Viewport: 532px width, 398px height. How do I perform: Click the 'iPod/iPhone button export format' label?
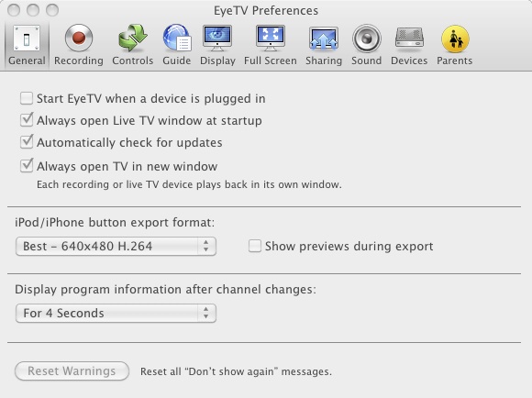tap(115, 223)
